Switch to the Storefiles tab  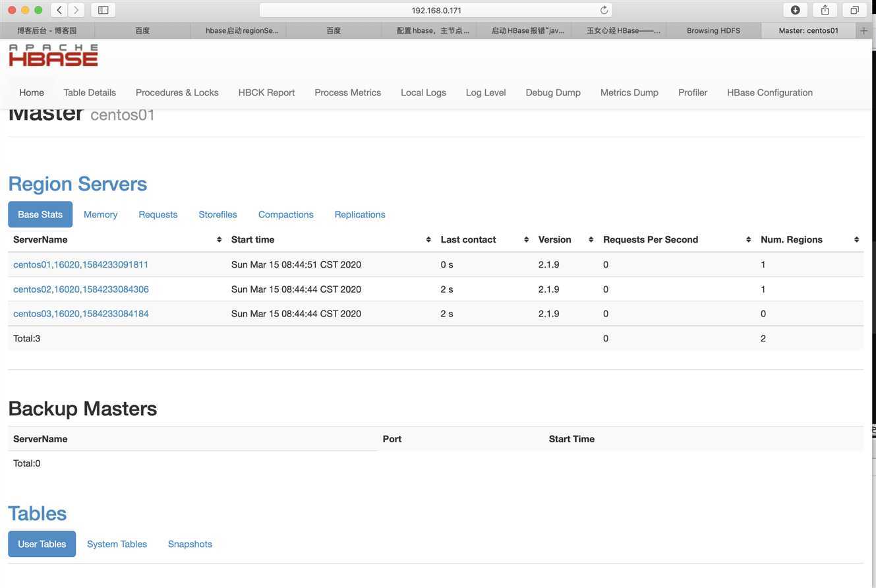(x=218, y=214)
